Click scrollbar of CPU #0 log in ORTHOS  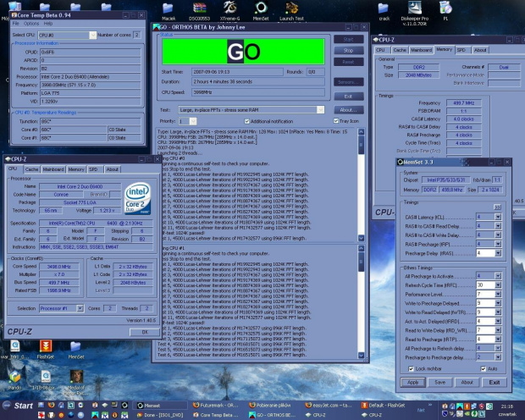click(x=361, y=185)
